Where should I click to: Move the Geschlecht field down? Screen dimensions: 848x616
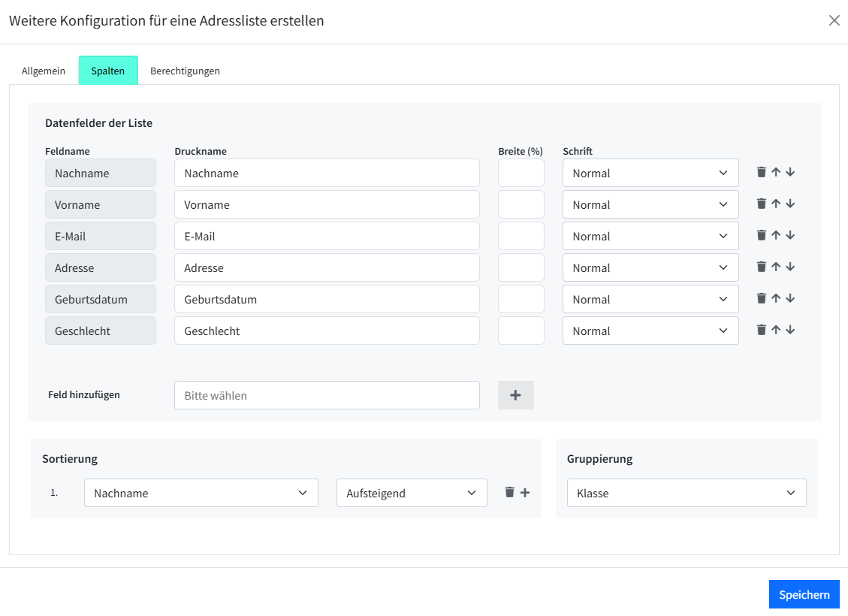(790, 330)
